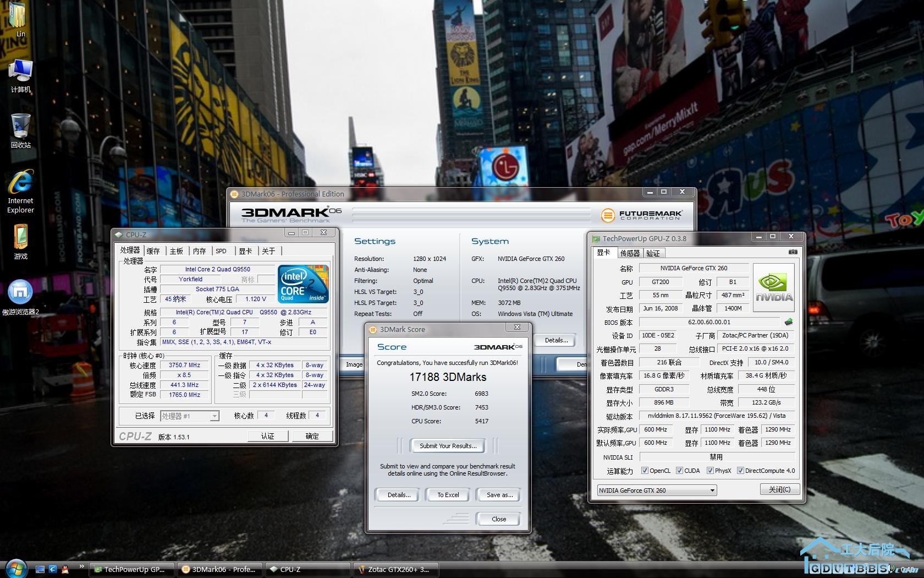Viewport: 924px width, 578px height.
Task: Open the 计算机 desktop icon
Action: click(21, 76)
